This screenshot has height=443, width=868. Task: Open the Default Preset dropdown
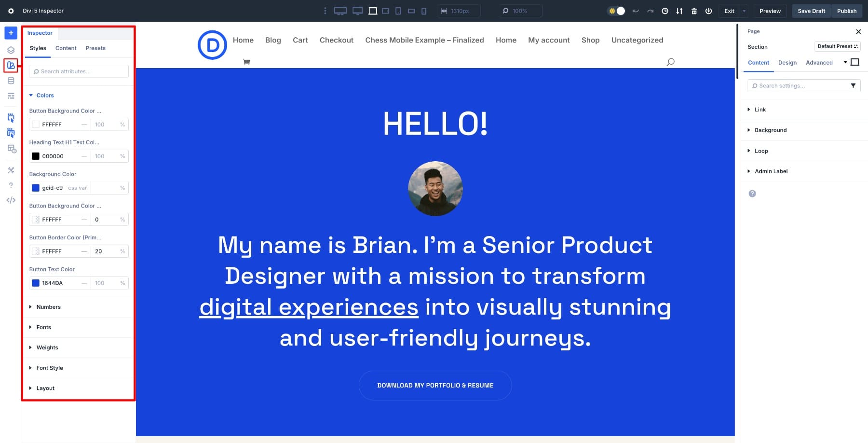click(837, 46)
